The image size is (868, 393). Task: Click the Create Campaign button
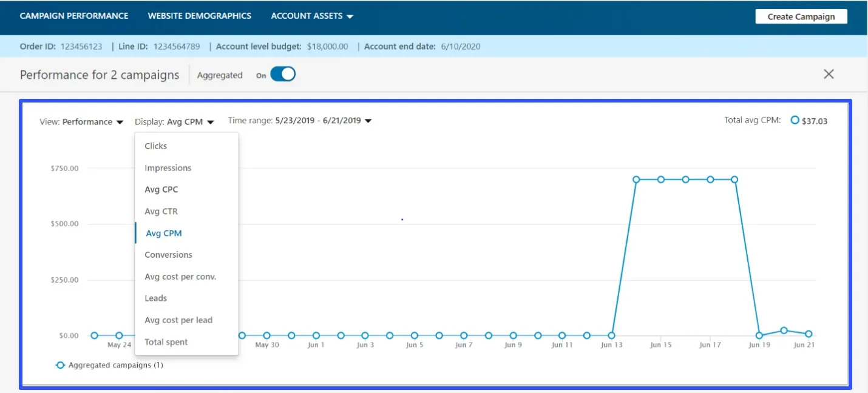click(x=801, y=16)
